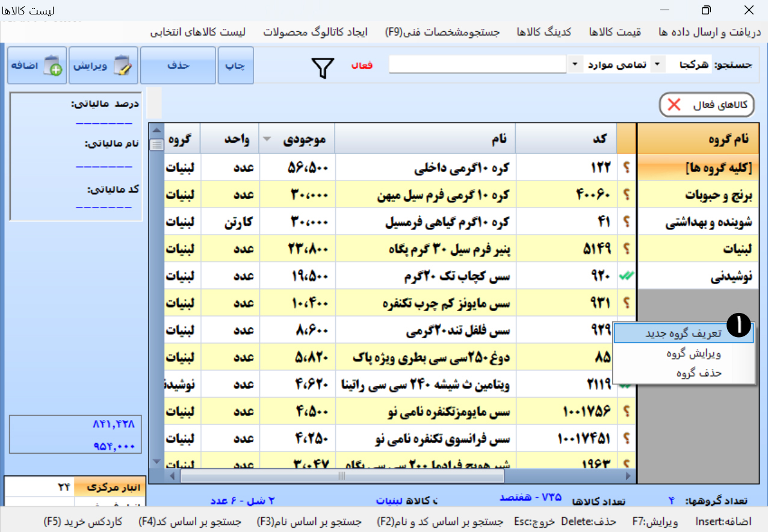
Task: Click the موجودی column sort arrow
Action: (267, 140)
